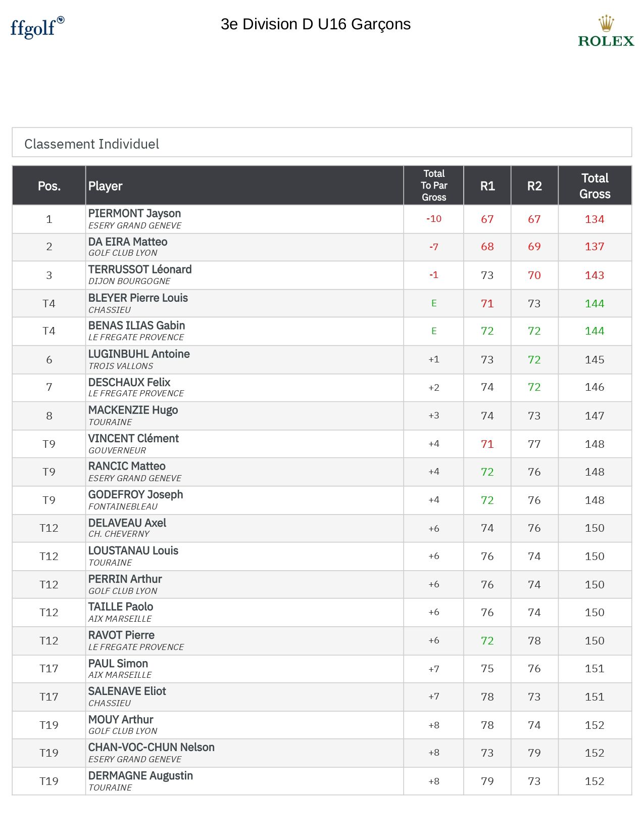Click PIERMONT Jayson's total score 134

[595, 219]
